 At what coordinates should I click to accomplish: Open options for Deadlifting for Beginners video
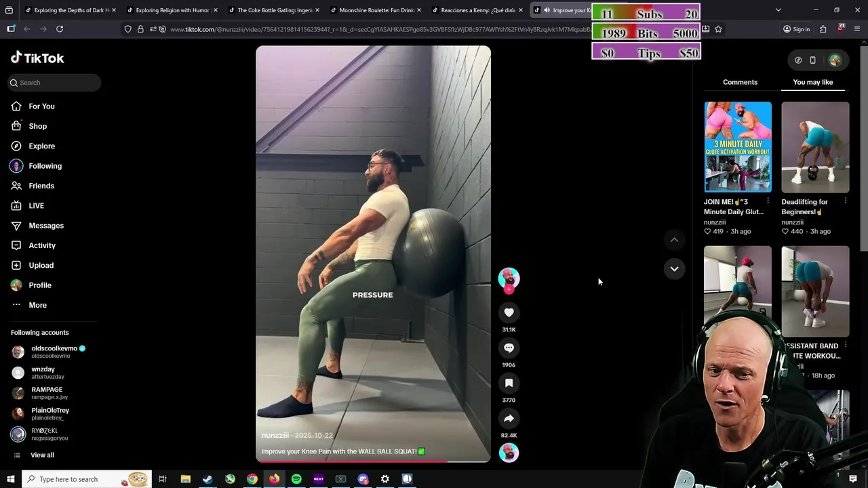pyautogui.click(x=845, y=201)
